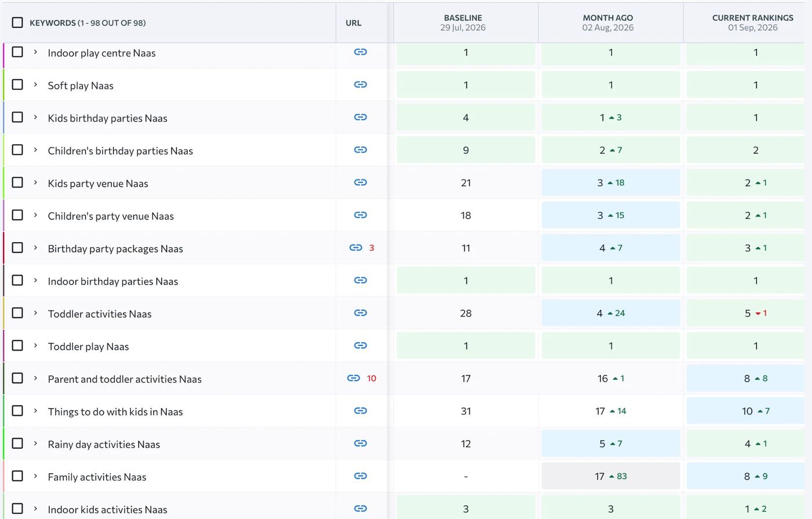812x519 pixels.
Task: Click link icon for Parent and toddler activities Naas
Action: tap(353, 378)
